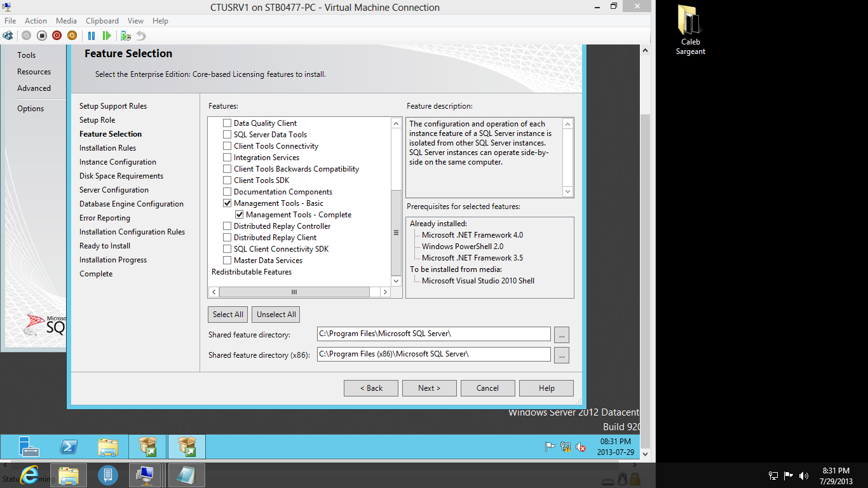Open Internet Explorer from host taskbar
Screen dimensions: 868x488
click(x=29, y=475)
